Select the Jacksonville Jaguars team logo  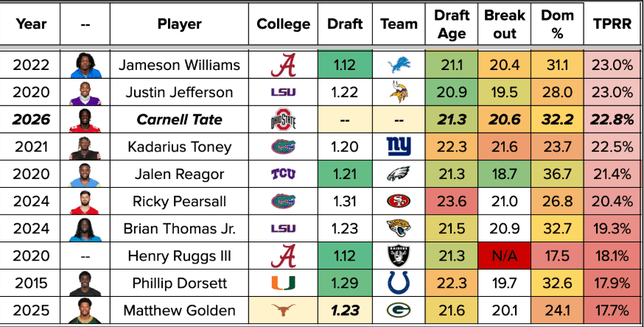click(399, 228)
